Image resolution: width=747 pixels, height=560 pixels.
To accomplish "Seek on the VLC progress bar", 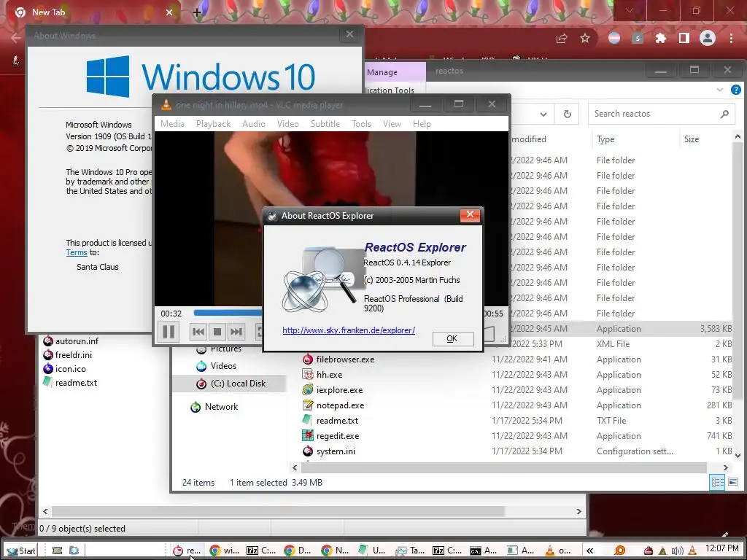I will coord(228,314).
